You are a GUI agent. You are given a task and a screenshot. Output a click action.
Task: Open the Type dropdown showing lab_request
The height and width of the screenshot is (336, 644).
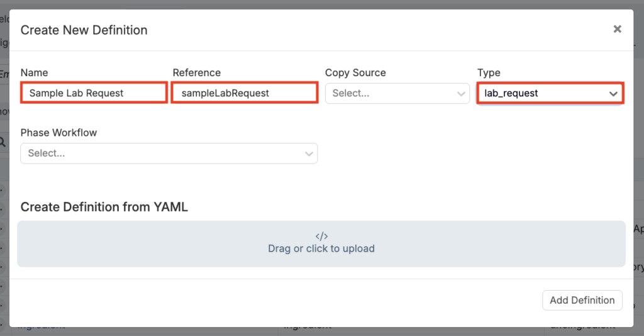(x=541, y=93)
